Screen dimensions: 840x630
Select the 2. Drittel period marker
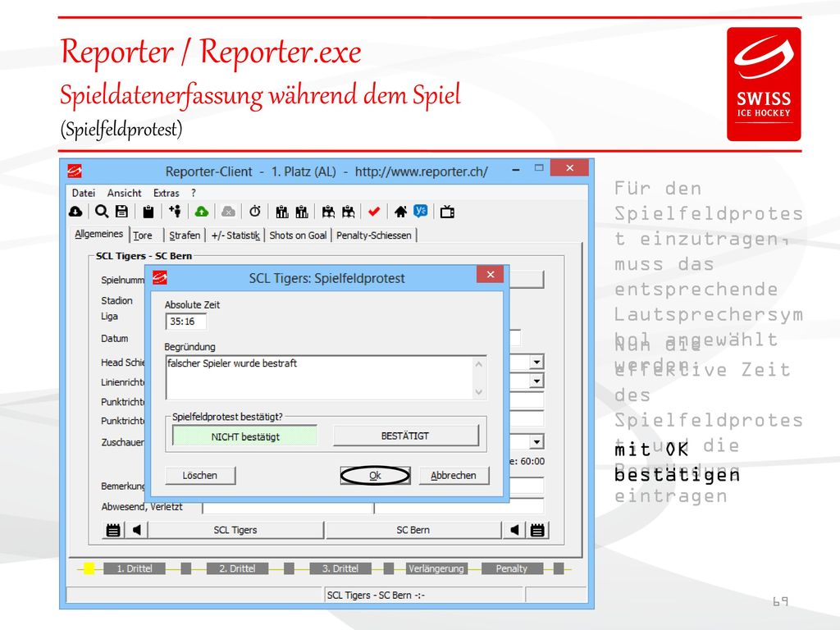click(x=237, y=568)
